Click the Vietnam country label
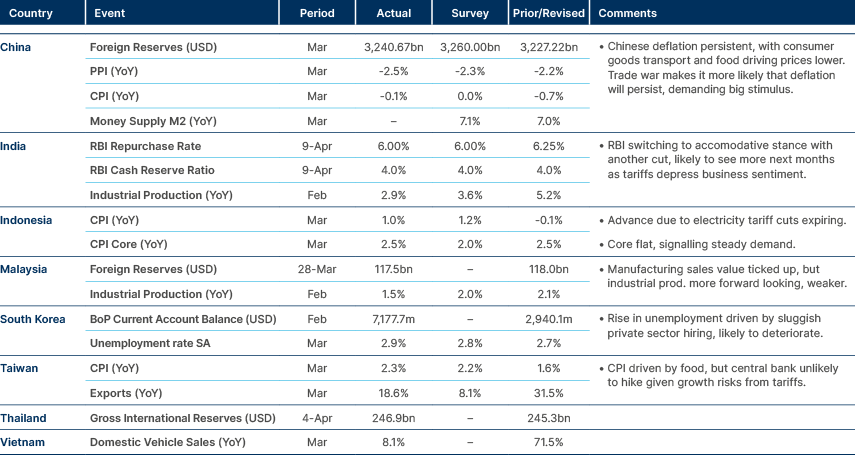The image size is (855, 455). click(x=22, y=442)
